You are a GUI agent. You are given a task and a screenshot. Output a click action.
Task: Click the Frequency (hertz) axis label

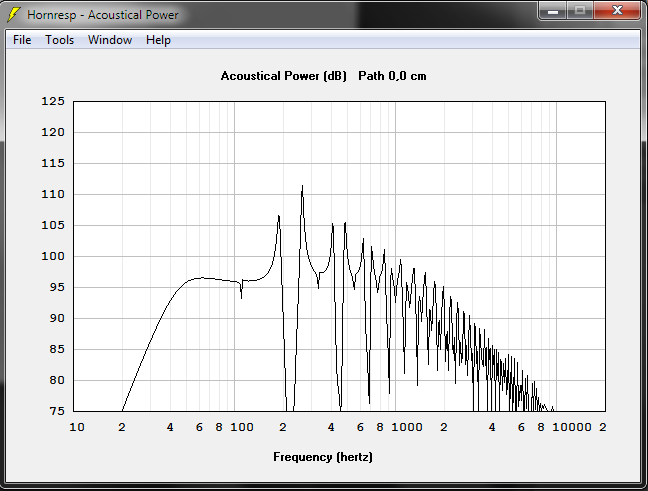point(323,457)
